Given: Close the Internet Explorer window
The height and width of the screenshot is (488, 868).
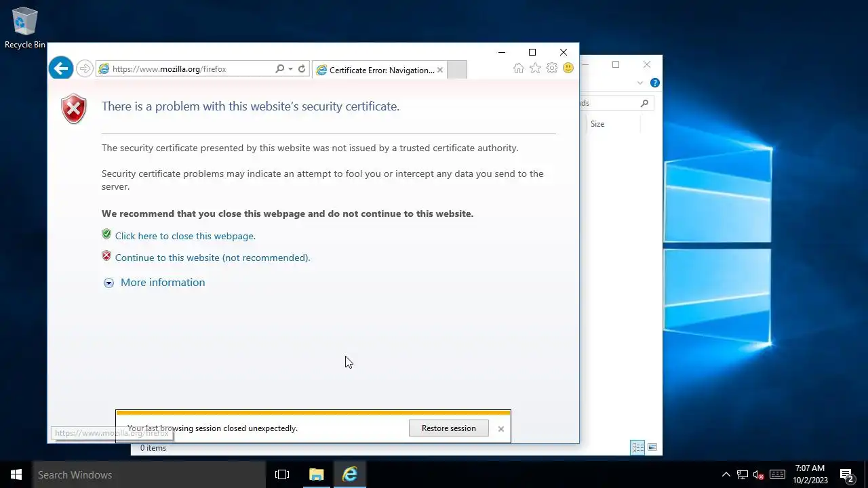Looking at the screenshot, I should point(564,52).
